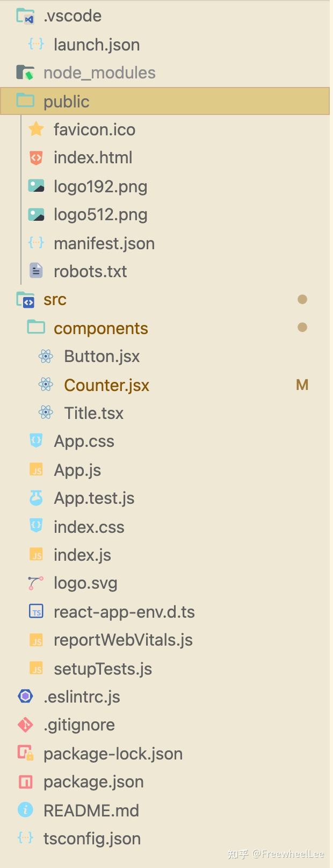The height and width of the screenshot is (868, 333).
Task: Click the image icon beside logo512.png
Action: coord(35,214)
